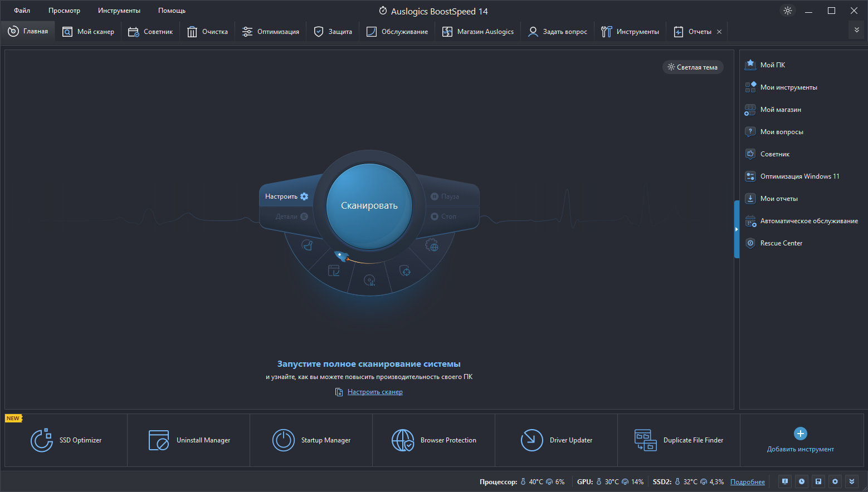Select the window-chart segment in the scan dial
Screen dimensions: 868x492
[334, 271]
